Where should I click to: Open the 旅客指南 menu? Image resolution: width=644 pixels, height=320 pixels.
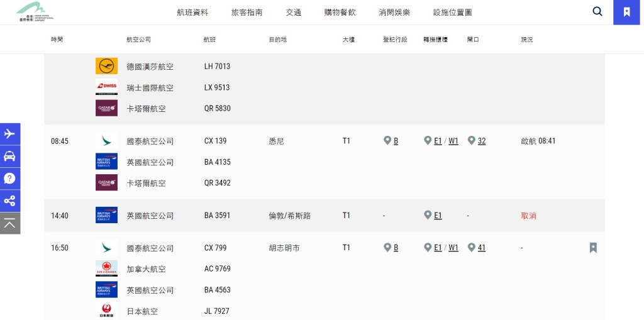tap(247, 13)
